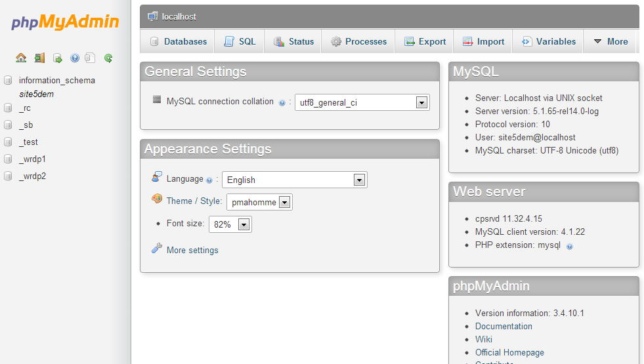Click 'MySQL charset: UTF-8 Unicode (utf8)' text
644x364 pixels.
coord(547,151)
